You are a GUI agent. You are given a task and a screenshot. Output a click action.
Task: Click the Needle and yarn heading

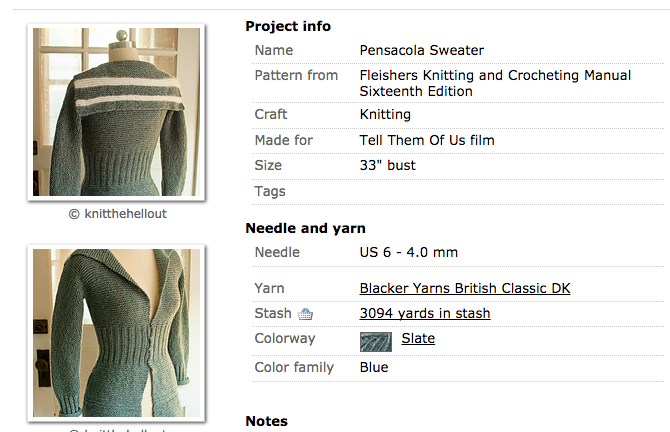click(x=305, y=228)
